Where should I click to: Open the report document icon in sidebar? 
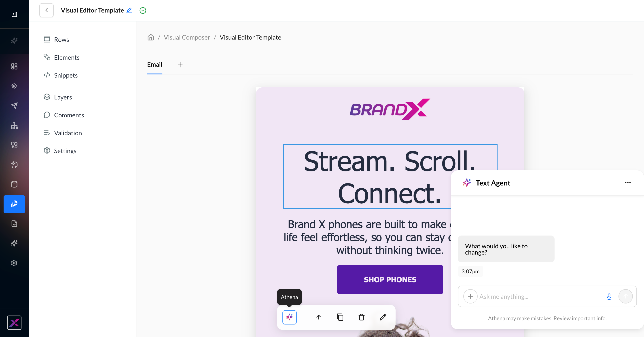[x=14, y=223]
